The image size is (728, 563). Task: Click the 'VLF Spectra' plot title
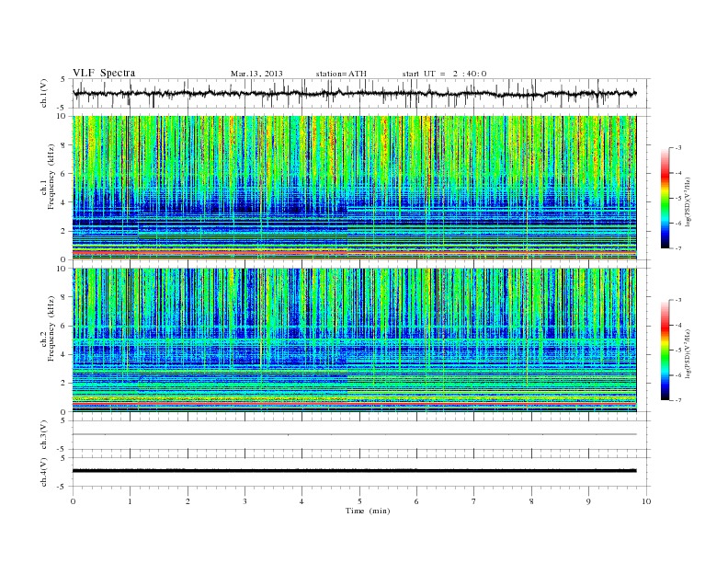[104, 73]
